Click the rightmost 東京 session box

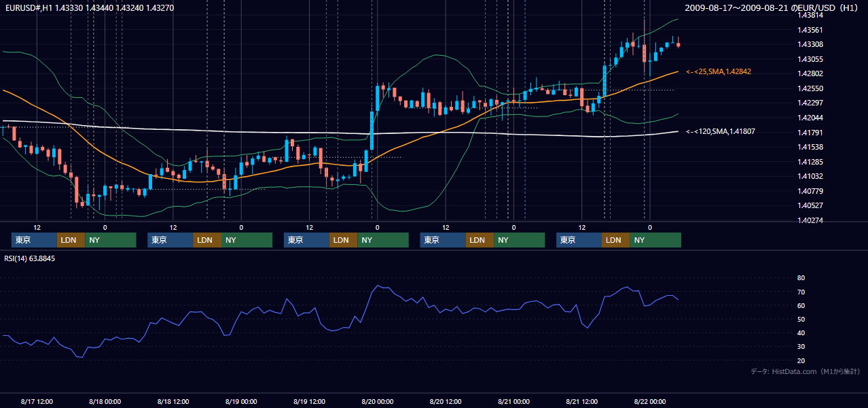point(579,240)
